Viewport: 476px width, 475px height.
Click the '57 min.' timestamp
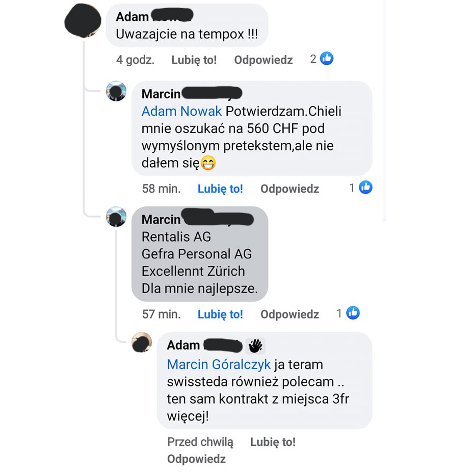(x=161, y=314)
